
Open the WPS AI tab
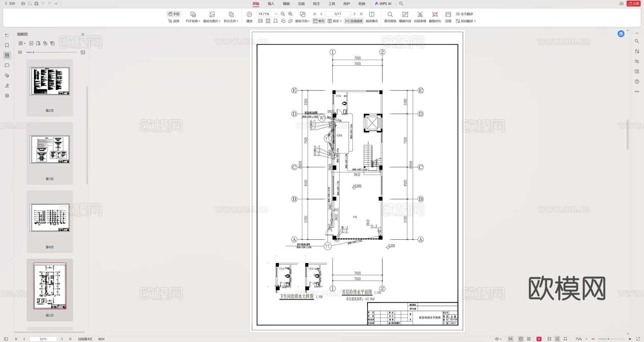[x=383, y=4]
